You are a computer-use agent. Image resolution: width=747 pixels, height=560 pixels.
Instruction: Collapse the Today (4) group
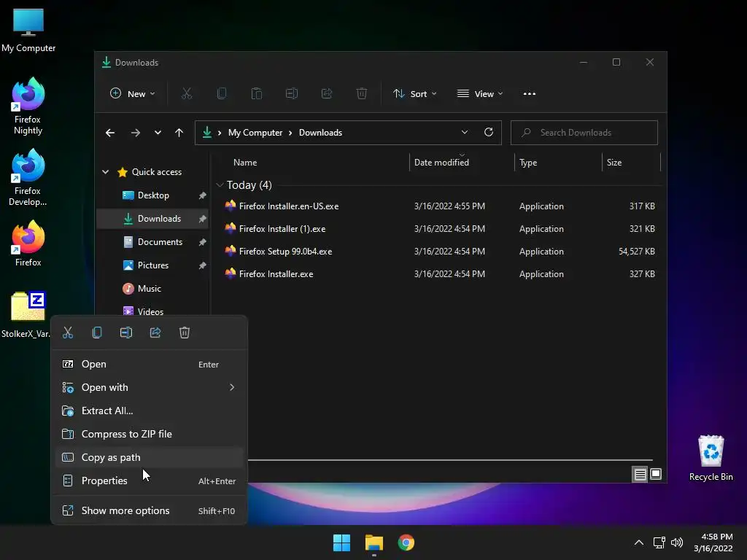coord(220,184)
